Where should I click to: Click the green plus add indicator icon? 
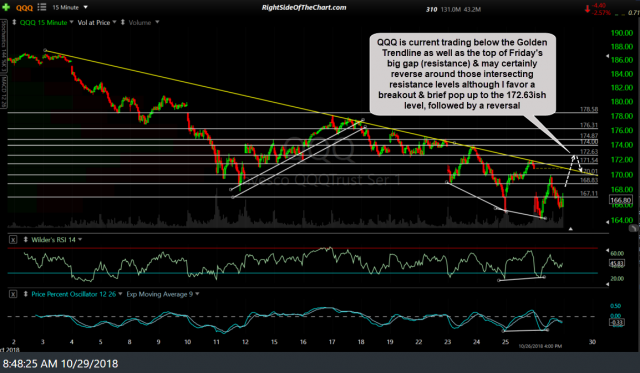(x=6, y=7)
